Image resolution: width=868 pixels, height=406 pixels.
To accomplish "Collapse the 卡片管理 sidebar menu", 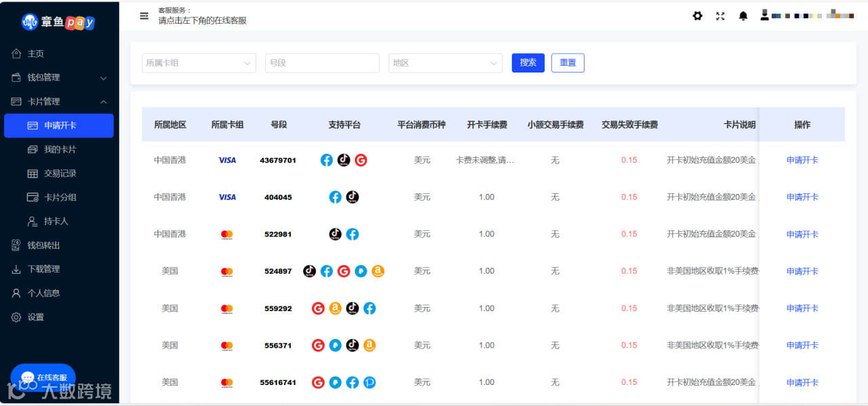I will (x=60, y=102).
